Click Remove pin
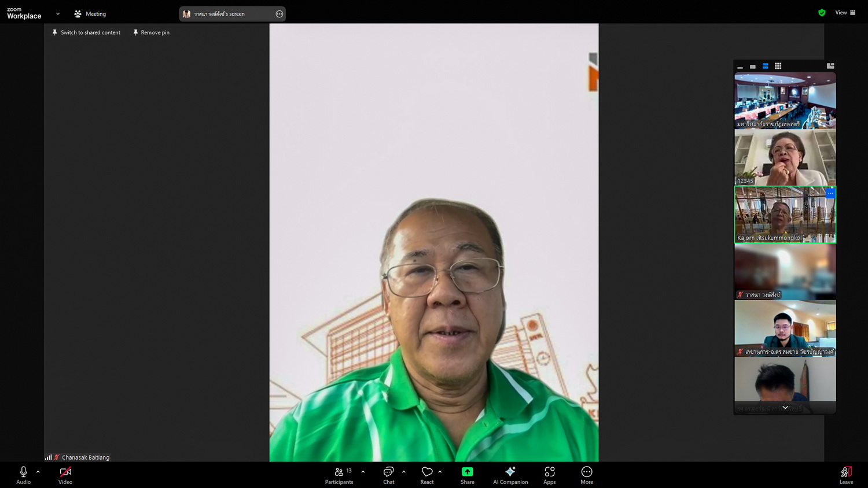The image size is (868, 488). click(x=151, y=33)
